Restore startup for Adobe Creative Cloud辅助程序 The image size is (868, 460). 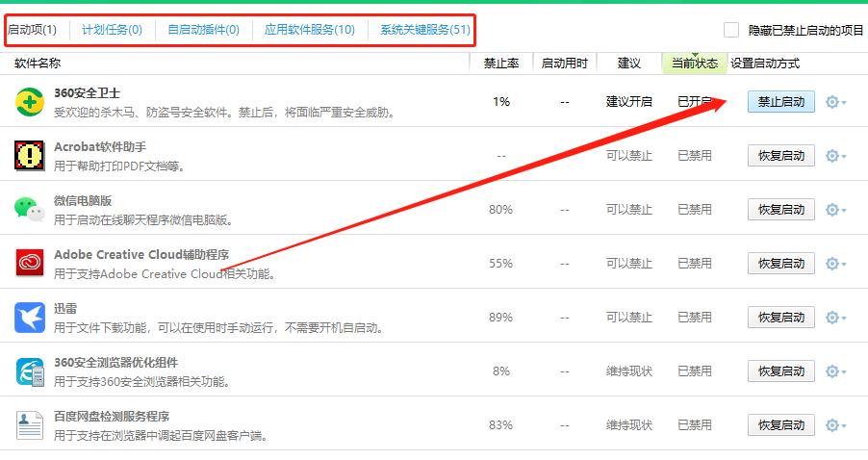(781, 264)
